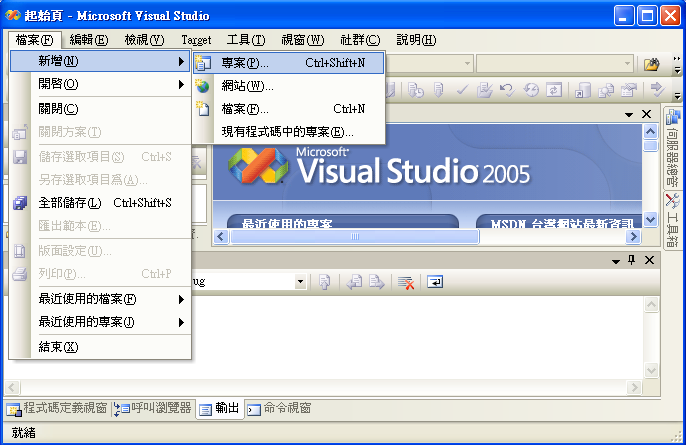Open the empty combo box beside the binoculars
Viewport: 686px width, 445px height.
coord(555,64)
